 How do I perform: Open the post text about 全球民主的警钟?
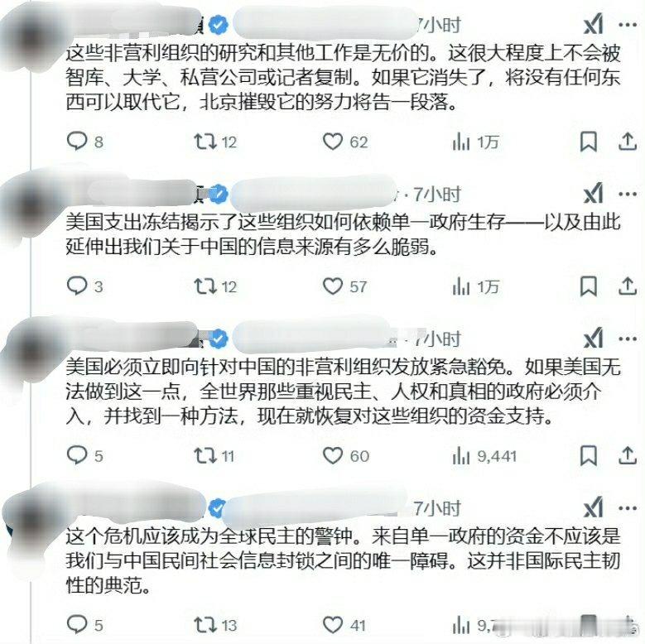click(343, 560)
